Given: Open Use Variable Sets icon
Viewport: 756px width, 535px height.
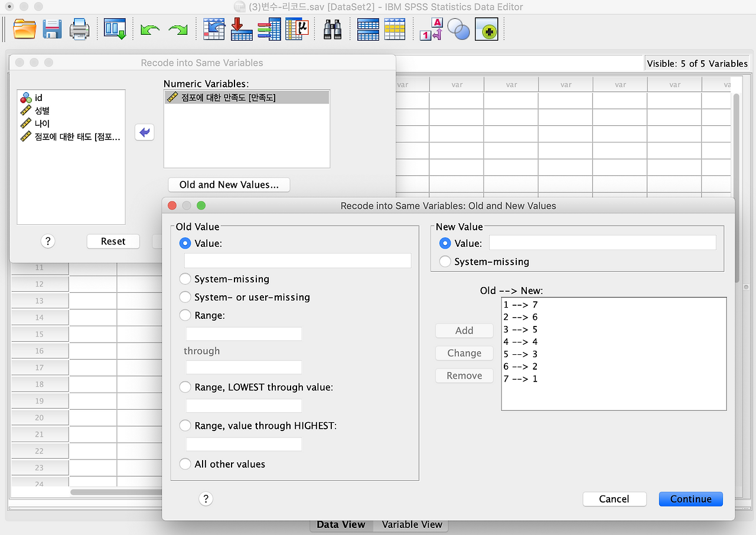Looking at the screenshot, I should pos(458,29).
